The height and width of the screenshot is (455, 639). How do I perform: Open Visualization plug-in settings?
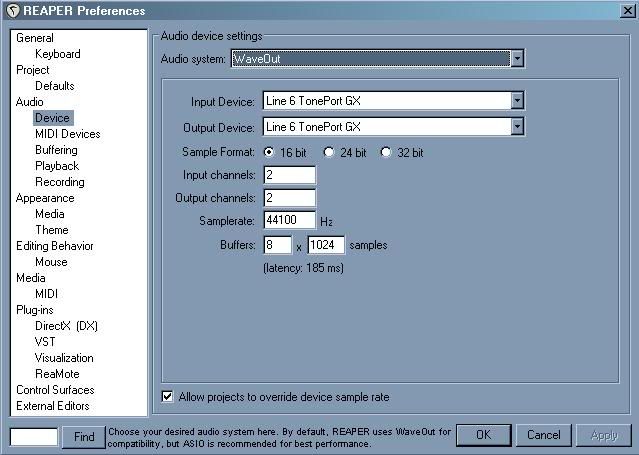click(x=64, y=358)
